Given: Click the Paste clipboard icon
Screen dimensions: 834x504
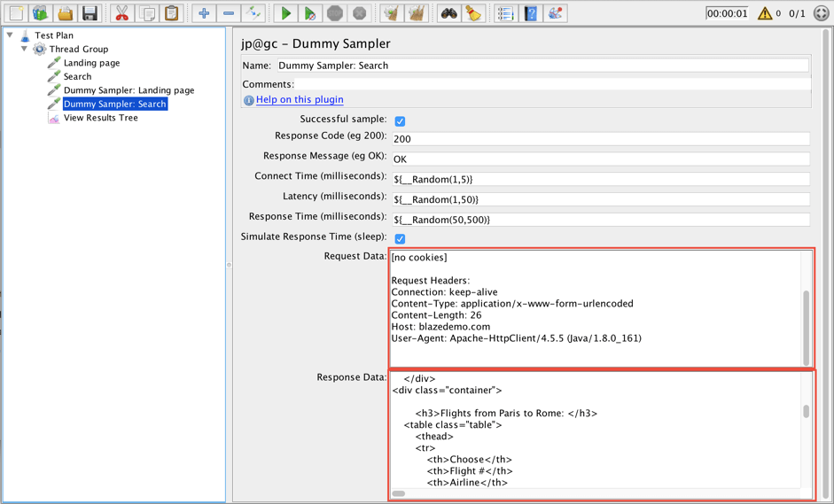Looking at the screenshot, I should [x=171, y=12].
